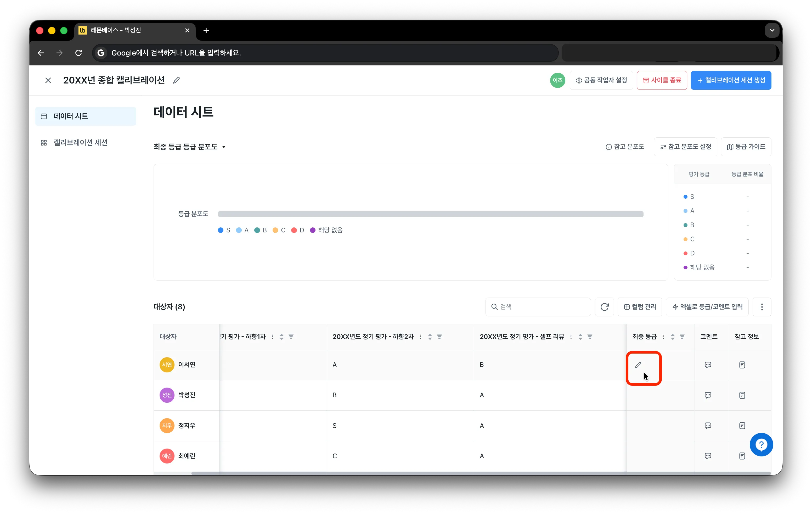Reload the page in browser toolbar
This screenshot has height=514, width=812.
pos(78,53)
